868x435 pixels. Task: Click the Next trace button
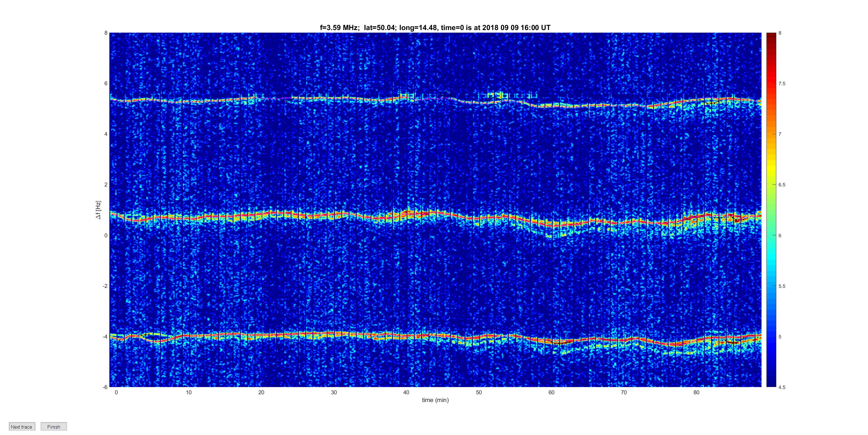pyautogui.click(x=22, y=427)
